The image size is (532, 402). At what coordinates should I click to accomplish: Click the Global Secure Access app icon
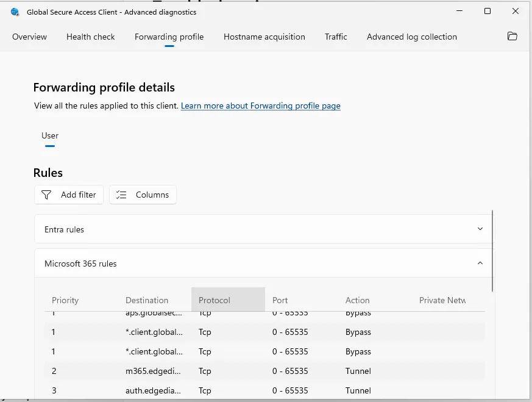point(15,12)
